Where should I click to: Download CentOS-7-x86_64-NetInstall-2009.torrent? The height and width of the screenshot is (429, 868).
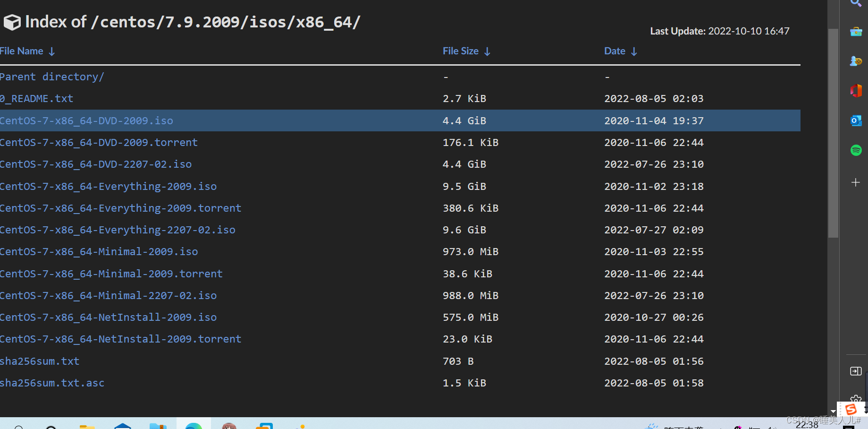[121, 339]
